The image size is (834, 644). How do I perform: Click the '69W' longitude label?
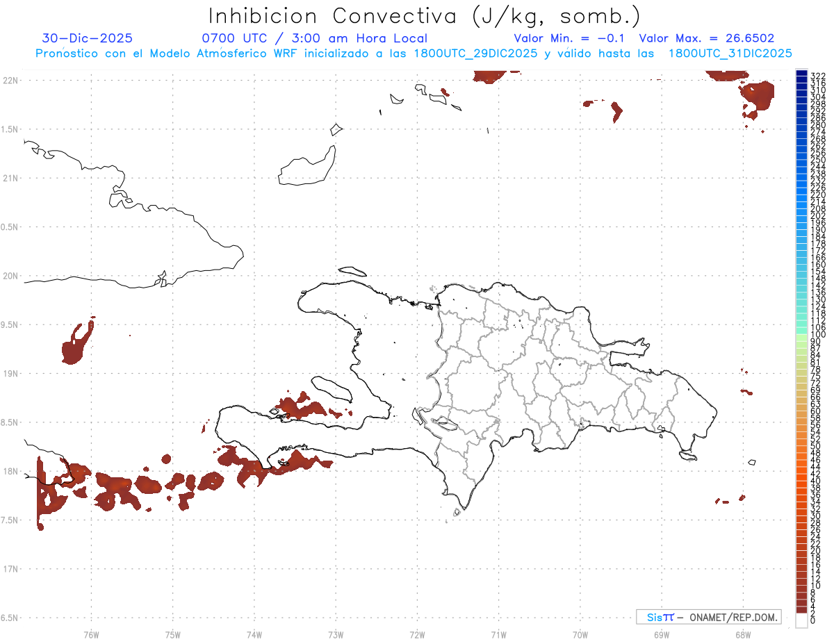[x=662, y=634]
